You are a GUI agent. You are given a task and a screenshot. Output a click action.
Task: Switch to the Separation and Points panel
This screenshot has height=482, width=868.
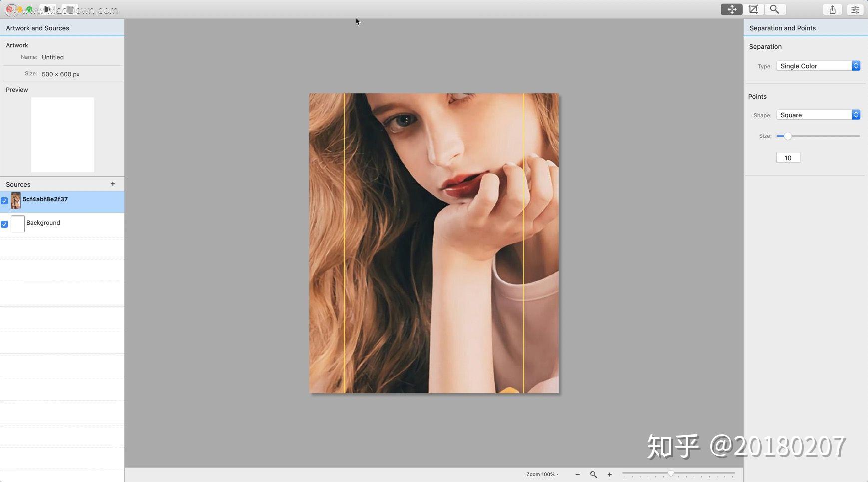tap(782, 28)
